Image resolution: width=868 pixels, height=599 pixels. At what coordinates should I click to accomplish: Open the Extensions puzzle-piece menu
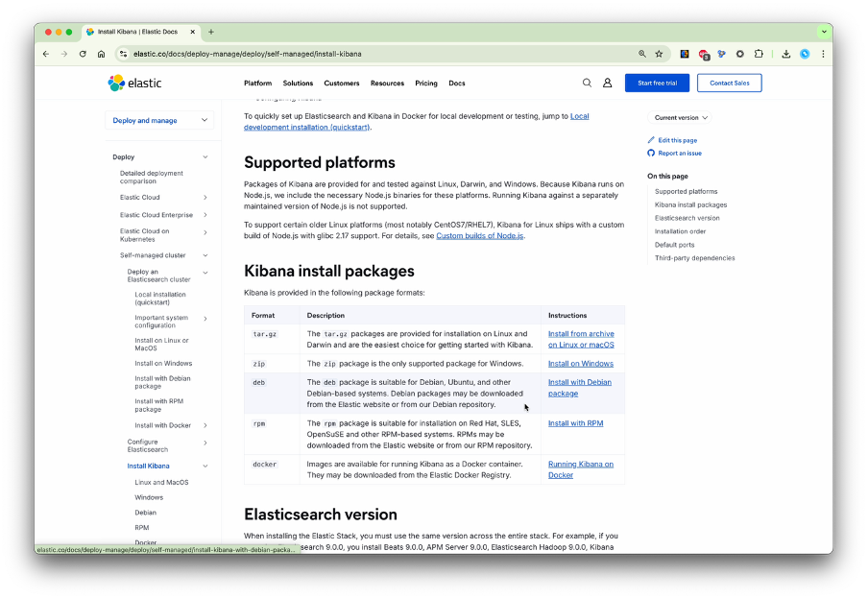[759, 55]
